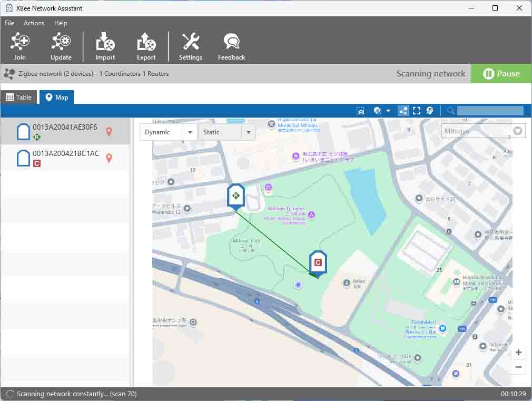Click the Zigbee network icon in header
Image resolution: width=532 pixels, height=401 pixels.
click(x=9, y=74)
